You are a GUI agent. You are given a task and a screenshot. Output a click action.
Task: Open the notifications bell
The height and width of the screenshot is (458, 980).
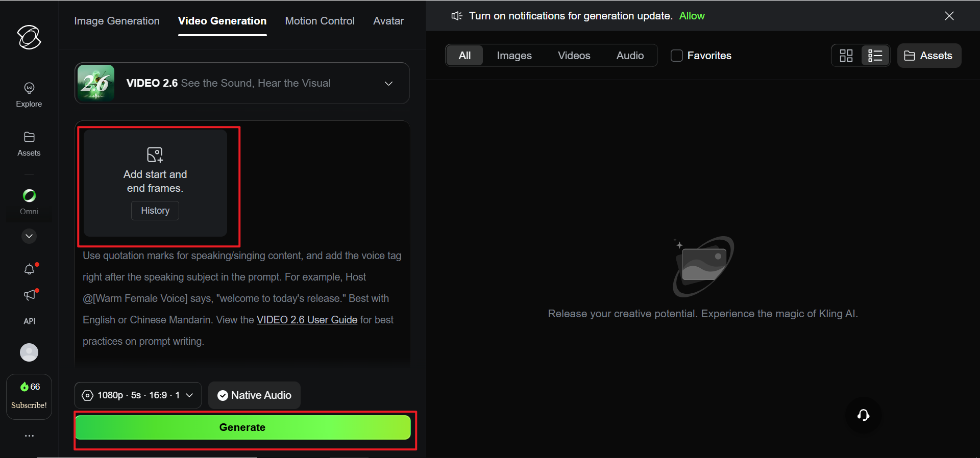coord(30,269)
